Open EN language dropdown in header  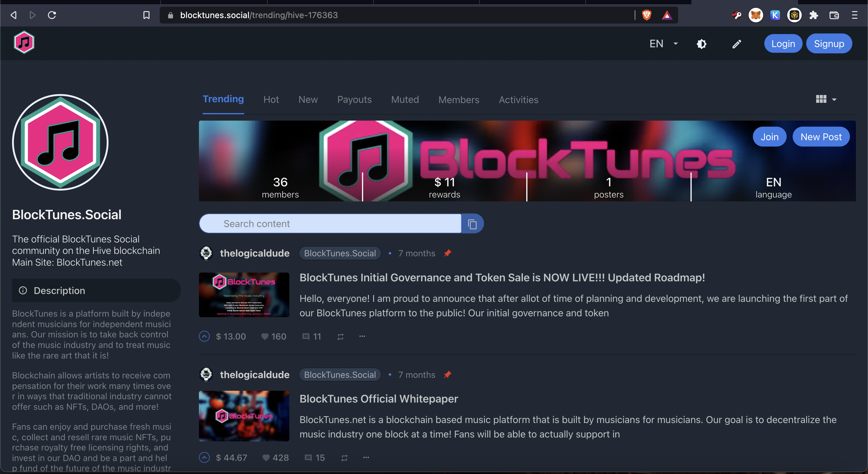click(663, 43)
